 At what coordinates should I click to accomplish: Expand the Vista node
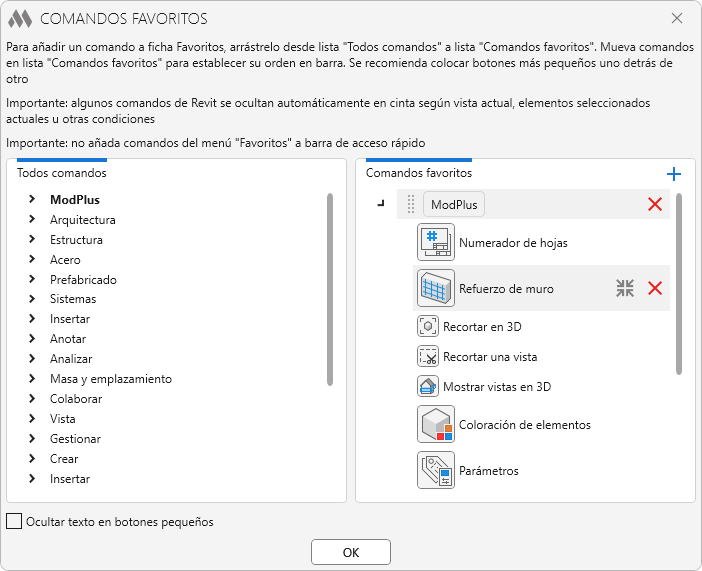32,418
